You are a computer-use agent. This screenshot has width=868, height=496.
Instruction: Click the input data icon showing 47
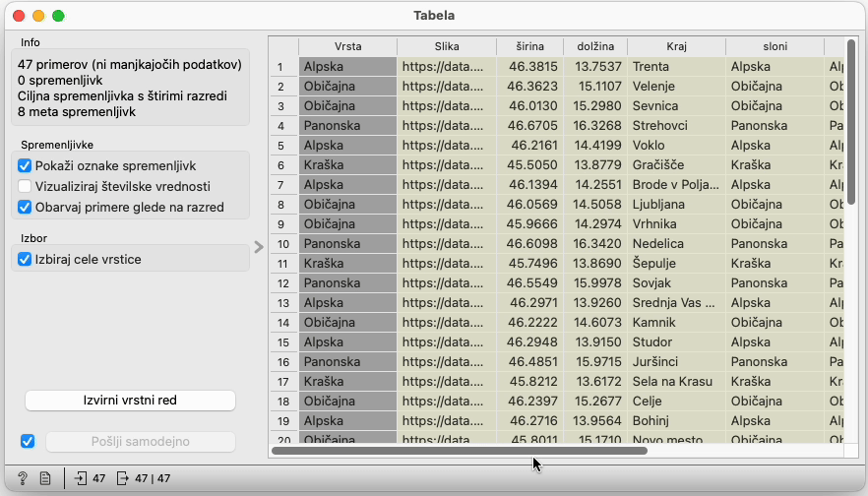[x=82, y=478]
